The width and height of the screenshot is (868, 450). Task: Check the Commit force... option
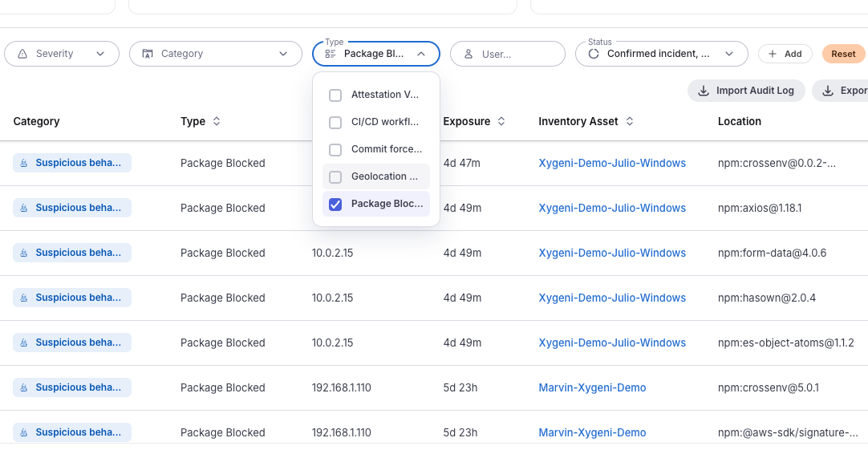click(335, 149)
